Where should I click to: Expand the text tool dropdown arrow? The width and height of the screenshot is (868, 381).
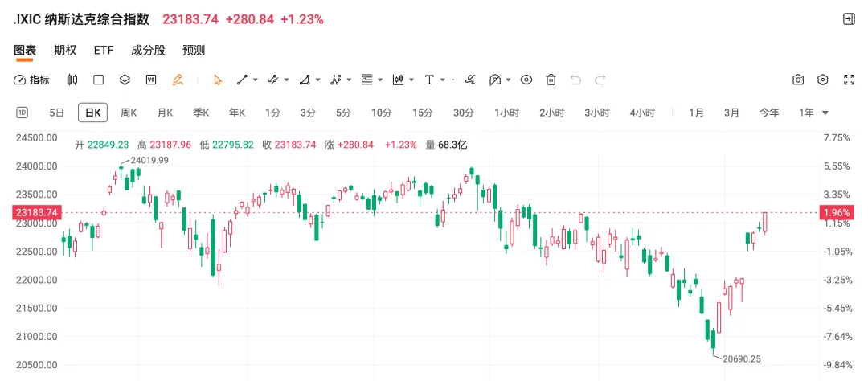click(443, 80)
